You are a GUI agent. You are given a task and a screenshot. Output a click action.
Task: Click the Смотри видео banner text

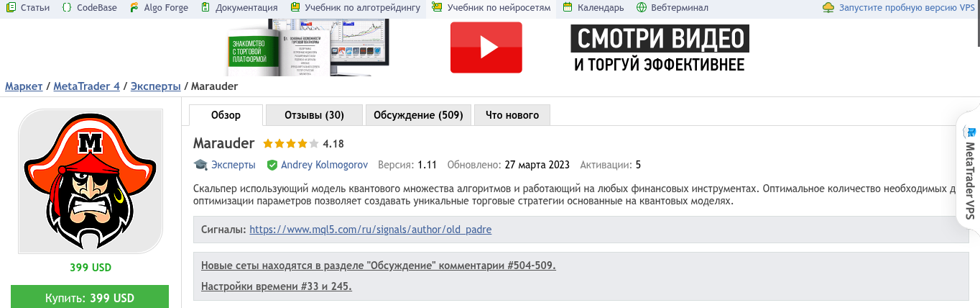click(x=660, y=39)
